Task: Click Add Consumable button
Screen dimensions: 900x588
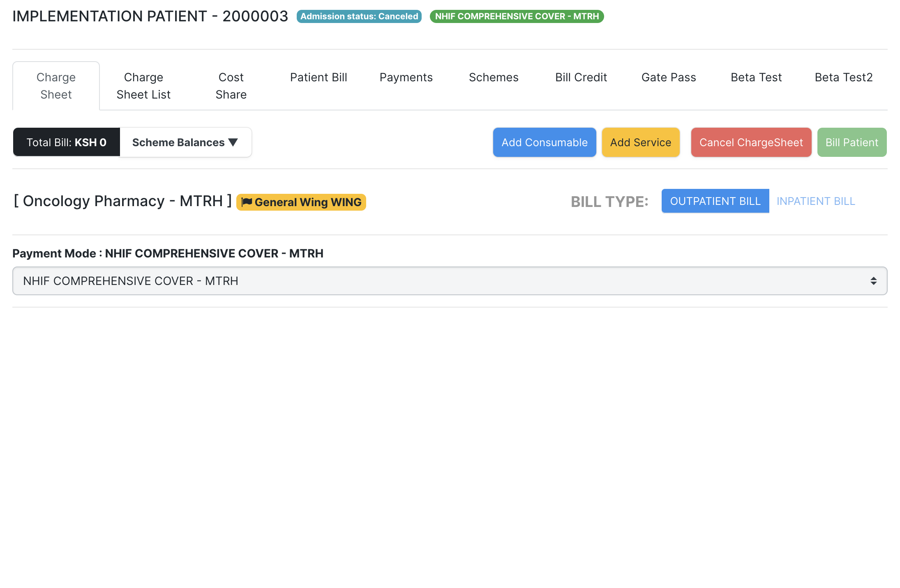Action: click(545, 142)
